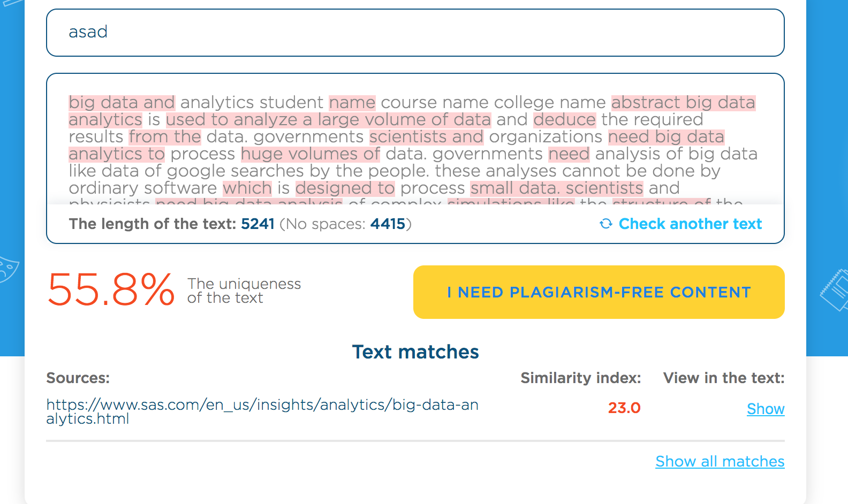Select highlighted phrase 'designed to'
Viewport: 848px width, 504px height.
[345, 188]
